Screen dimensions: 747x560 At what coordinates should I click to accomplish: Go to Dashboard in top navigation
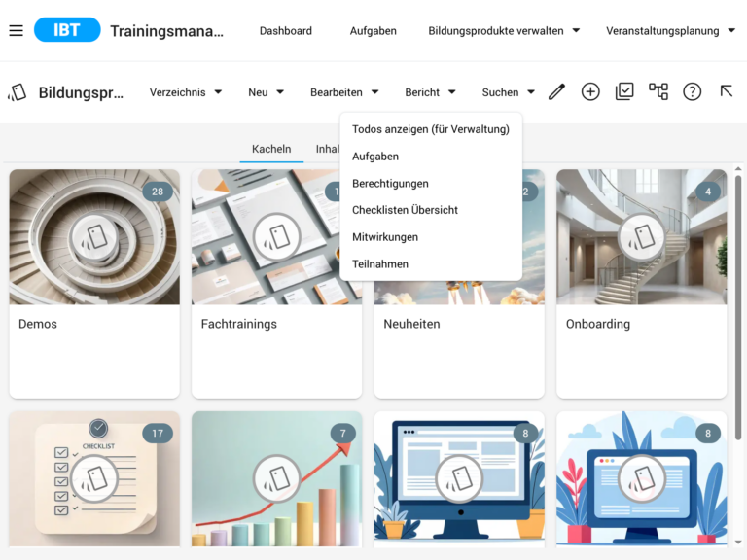point(286,31)
